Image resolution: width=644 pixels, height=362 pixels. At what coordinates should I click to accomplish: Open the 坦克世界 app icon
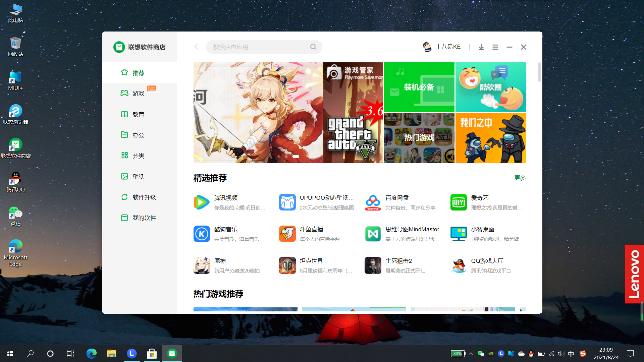(287, 265)
